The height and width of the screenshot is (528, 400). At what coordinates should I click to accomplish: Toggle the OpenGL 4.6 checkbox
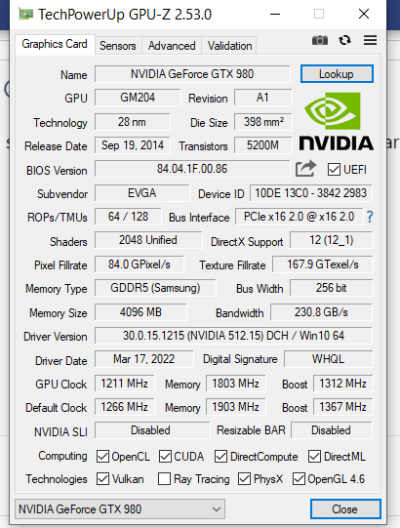(x=299, y=479)
